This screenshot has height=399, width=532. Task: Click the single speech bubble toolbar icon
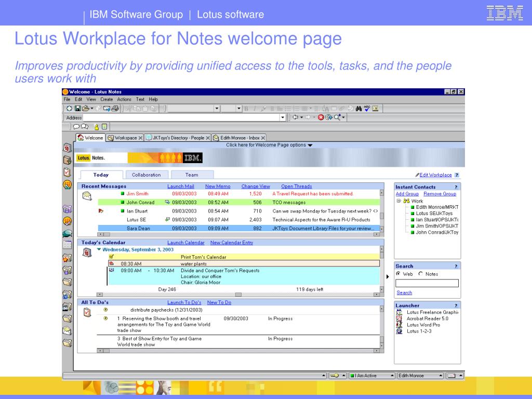(x=76, y=127)
